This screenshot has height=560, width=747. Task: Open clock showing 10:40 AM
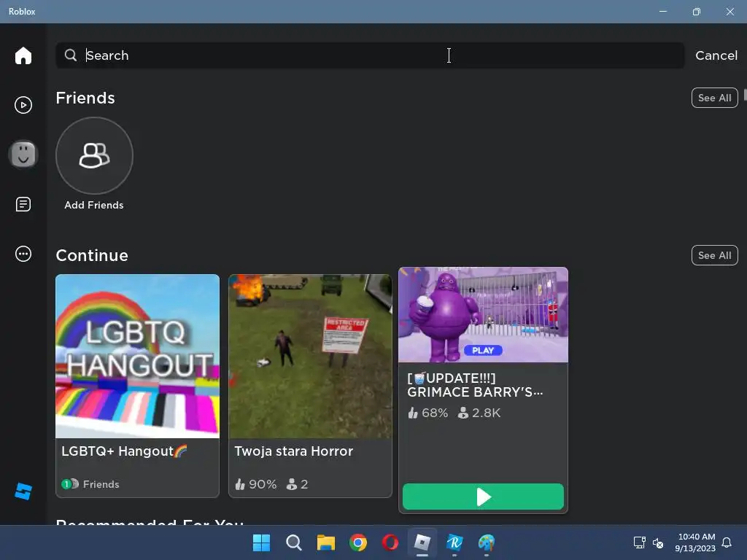(695, 542)
